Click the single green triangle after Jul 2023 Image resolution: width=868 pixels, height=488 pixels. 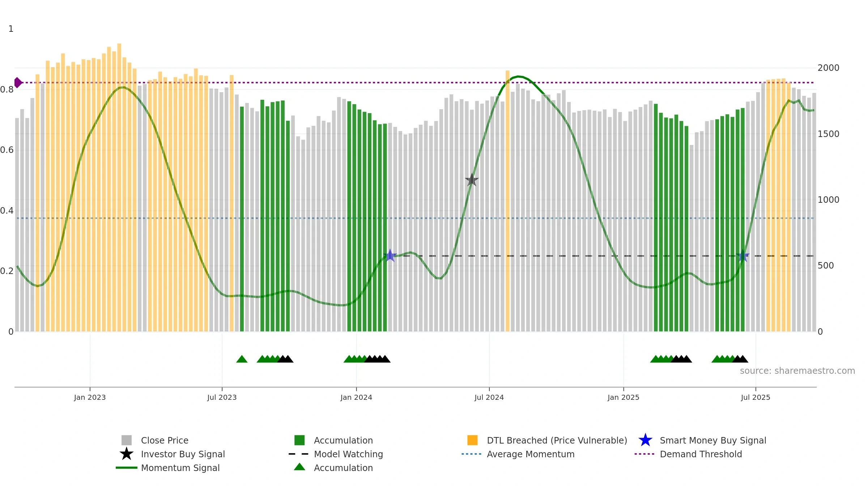tap(242, 359)
